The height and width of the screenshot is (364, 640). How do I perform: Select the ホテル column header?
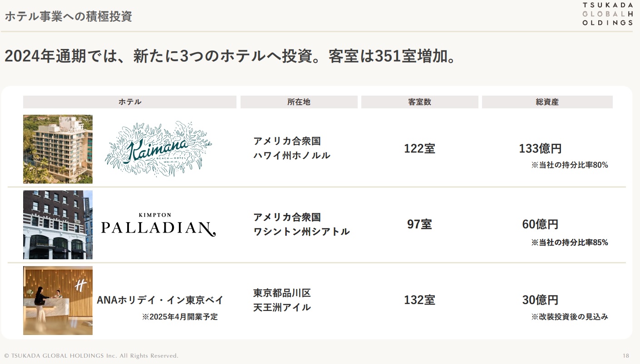pos(130,102)
